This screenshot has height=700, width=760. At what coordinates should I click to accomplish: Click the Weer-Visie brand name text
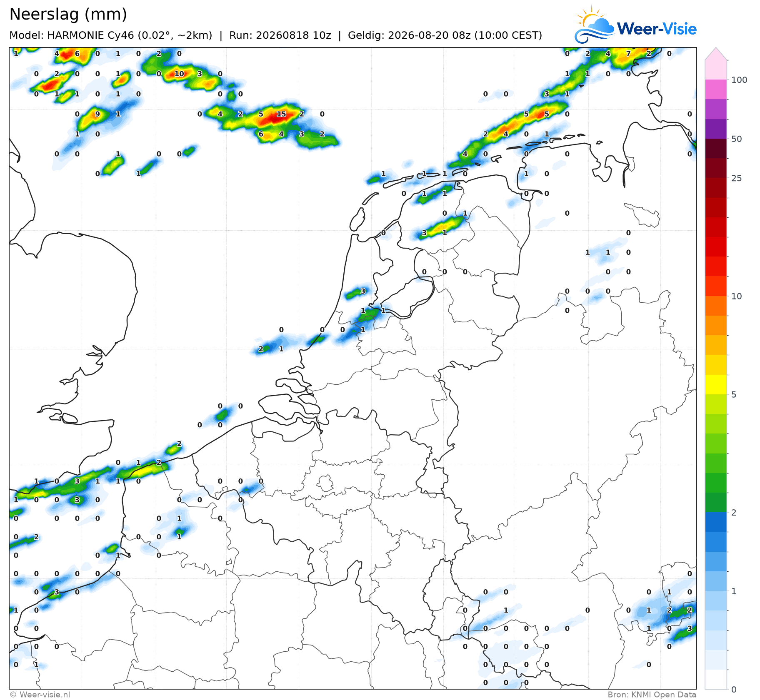pyautogui.click(x=657, y=29)
